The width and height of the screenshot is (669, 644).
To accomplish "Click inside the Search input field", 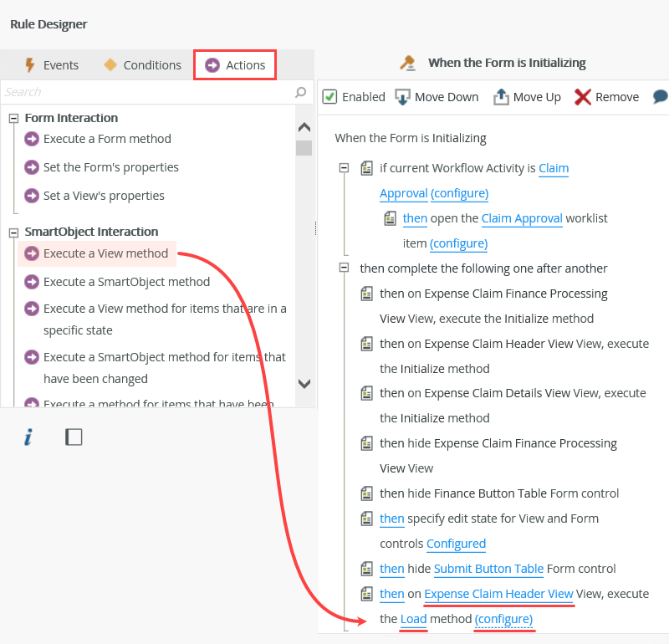I will (x=125, y=92).
